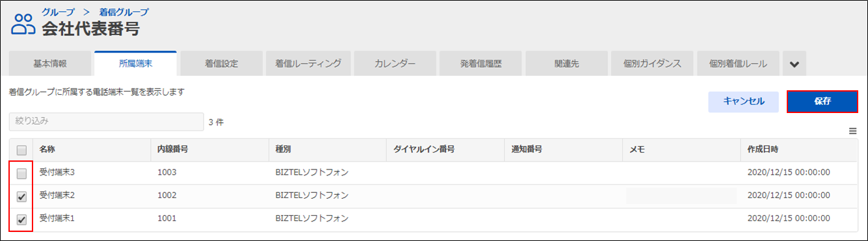868x241 pixels.
Task: Click the 保存 button
Action: click(x=822, y=101)
